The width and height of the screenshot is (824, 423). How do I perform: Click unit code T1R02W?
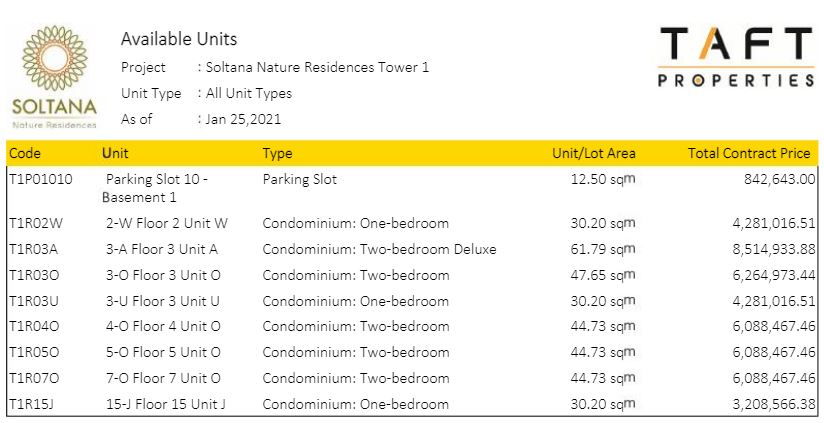(35, 223)
